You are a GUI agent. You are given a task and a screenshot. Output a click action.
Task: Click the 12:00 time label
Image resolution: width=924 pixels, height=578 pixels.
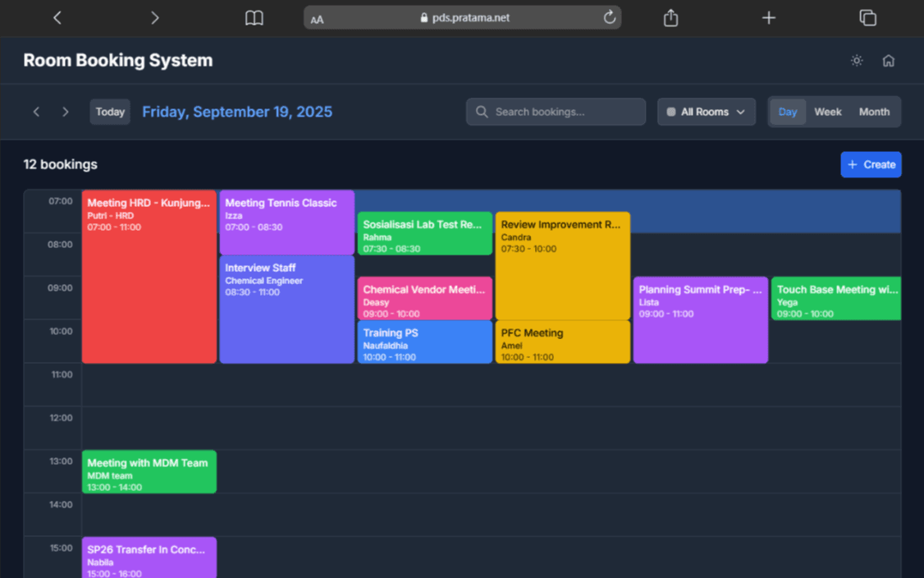coord(61,418)
